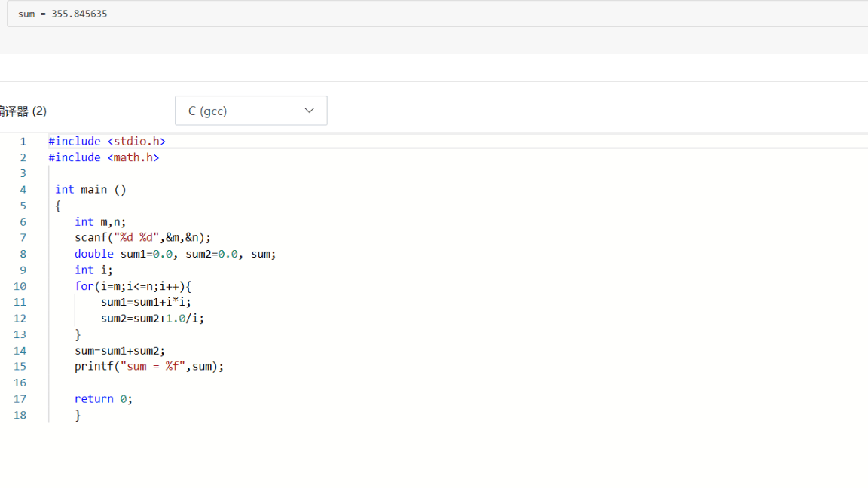Click the sum=sum1+sum2; line
Viewport: 868px width, 488px height.
120,351
